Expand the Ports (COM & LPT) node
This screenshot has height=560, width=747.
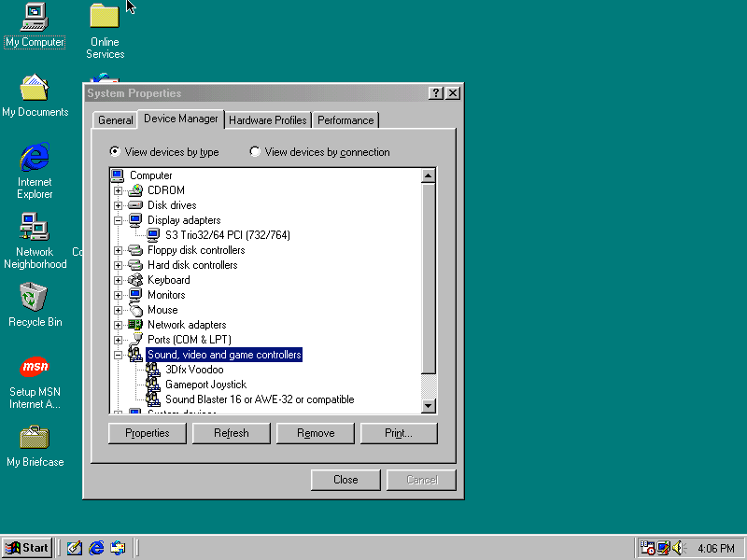click(x=119, y=340)
